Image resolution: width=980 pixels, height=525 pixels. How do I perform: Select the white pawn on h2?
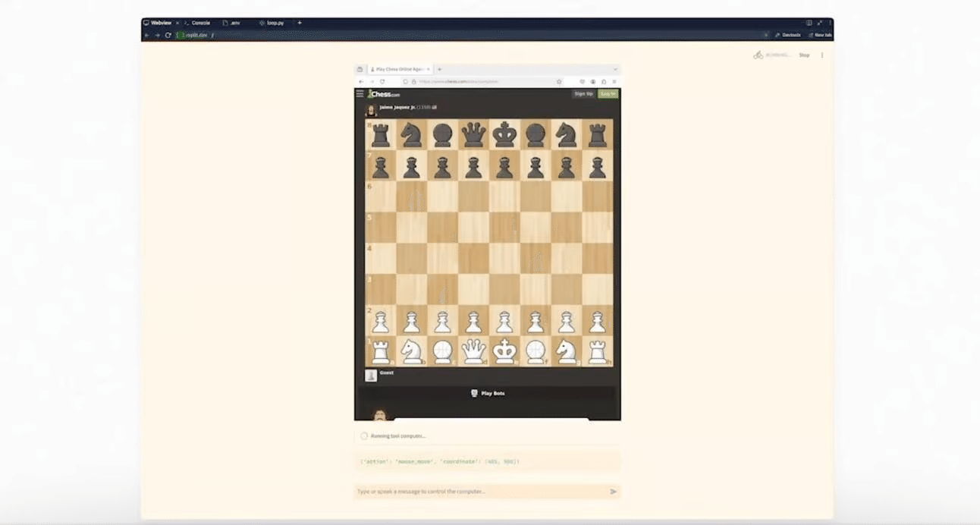[597, 322]
